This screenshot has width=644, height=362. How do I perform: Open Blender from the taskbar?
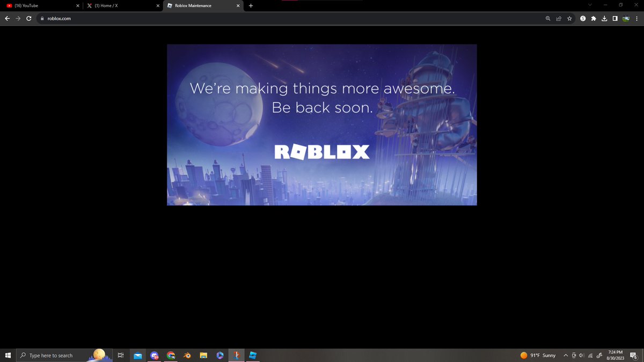[x=187, y=355]
